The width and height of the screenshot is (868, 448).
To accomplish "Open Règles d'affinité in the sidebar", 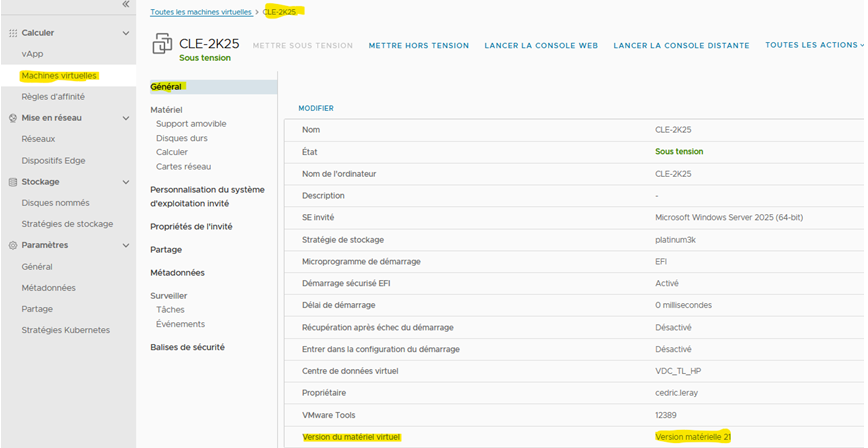I will [53, 96].
